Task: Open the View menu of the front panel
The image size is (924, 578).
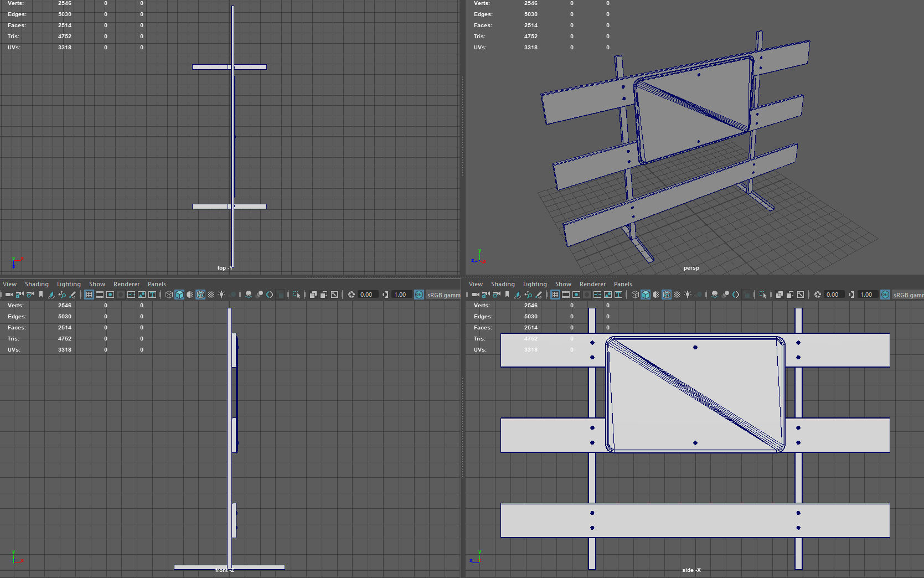Action: (x=9, y=284)
